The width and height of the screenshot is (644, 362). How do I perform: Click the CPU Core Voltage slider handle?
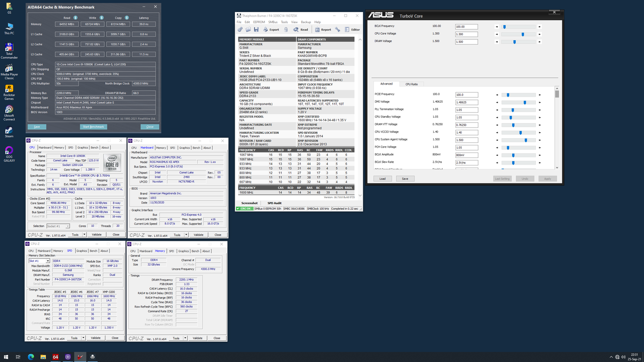tap(523, 34)
